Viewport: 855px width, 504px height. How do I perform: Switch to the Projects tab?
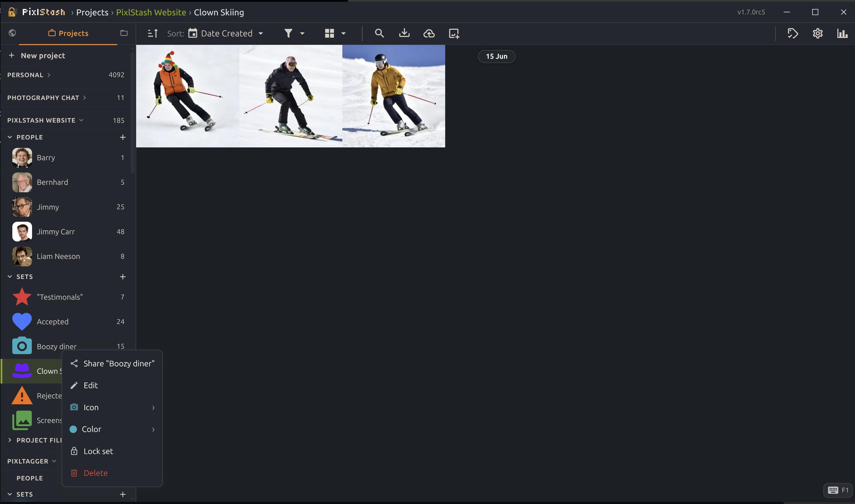click(68, 33)
